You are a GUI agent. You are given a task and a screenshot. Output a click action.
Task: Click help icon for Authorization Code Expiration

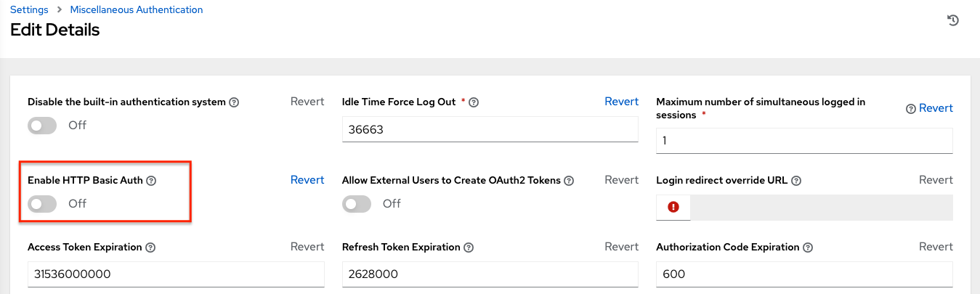(806, 248)
